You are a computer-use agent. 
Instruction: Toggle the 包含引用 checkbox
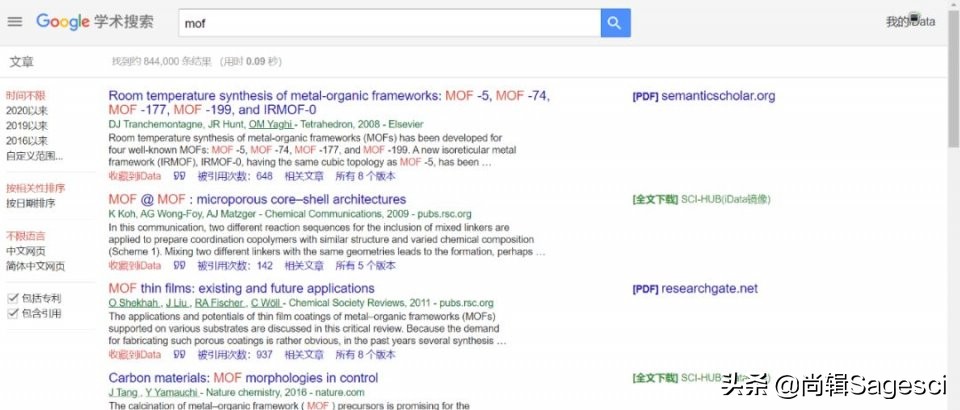12,314
